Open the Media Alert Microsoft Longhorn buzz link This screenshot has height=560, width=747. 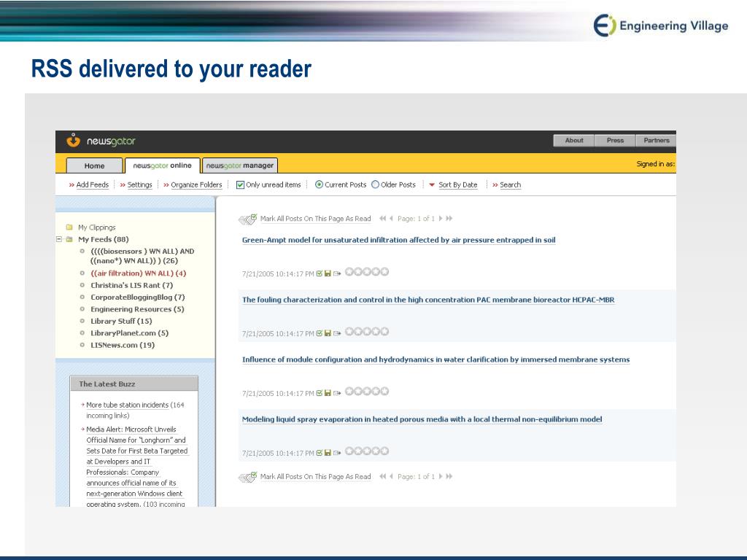point(136,467)
